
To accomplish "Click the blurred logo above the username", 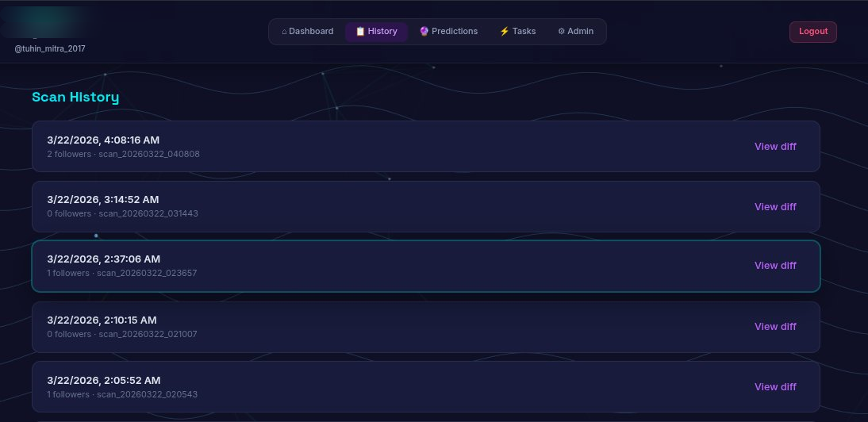I will [x=46, y=21].
